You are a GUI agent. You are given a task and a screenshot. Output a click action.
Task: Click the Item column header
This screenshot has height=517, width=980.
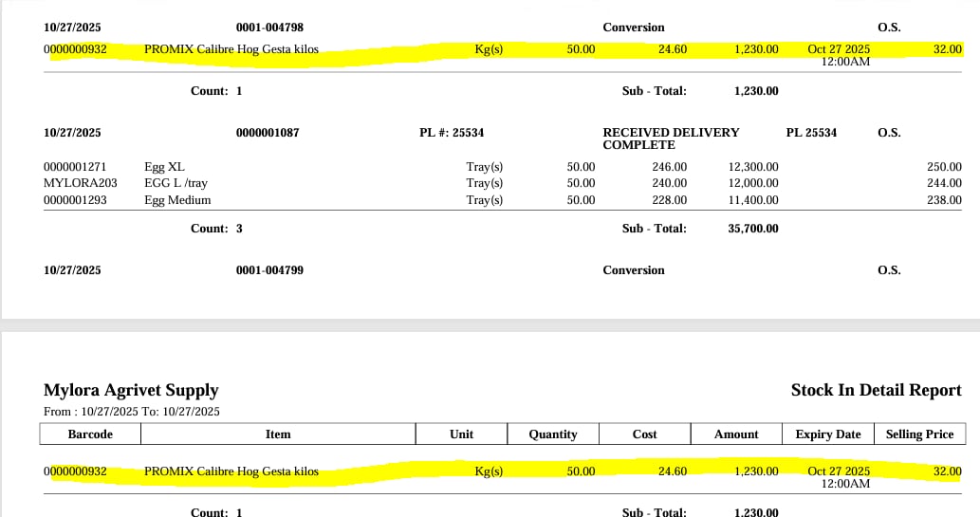[278, 434]
